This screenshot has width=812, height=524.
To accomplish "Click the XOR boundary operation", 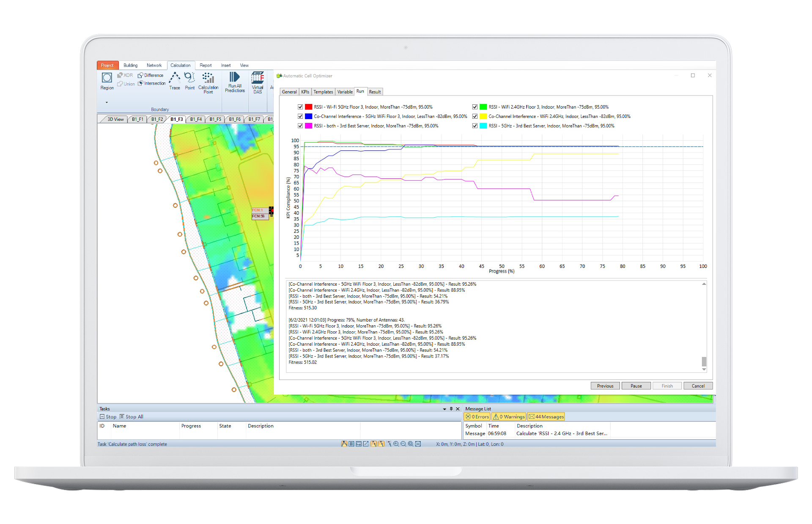I will click(125, 75).
